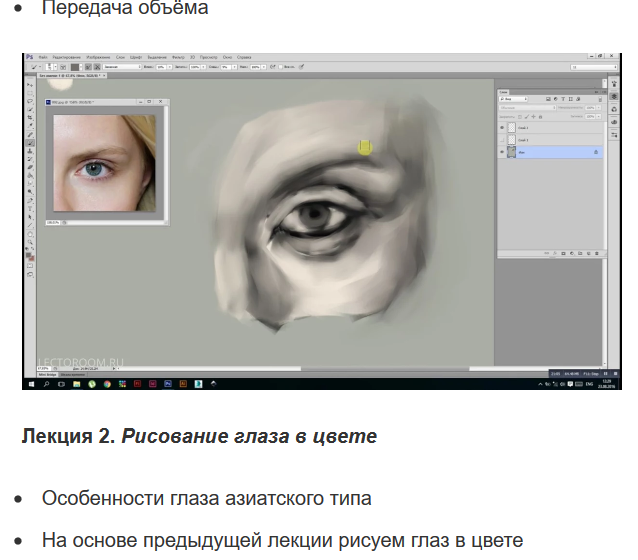The width and height of the screenshot is (638, 560).
Task: Click the layer fx styles icon
Action: tap(555, 254)
